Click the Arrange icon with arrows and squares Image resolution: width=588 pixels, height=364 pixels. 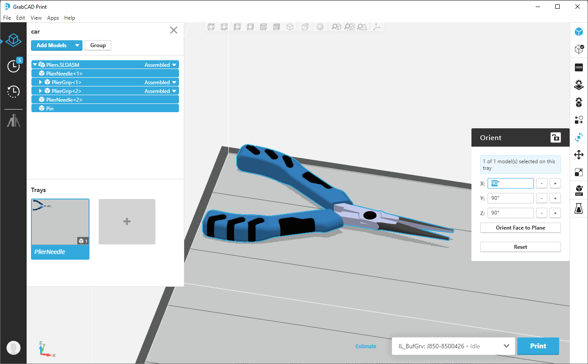pyautogui.click(x=579, y=120)
